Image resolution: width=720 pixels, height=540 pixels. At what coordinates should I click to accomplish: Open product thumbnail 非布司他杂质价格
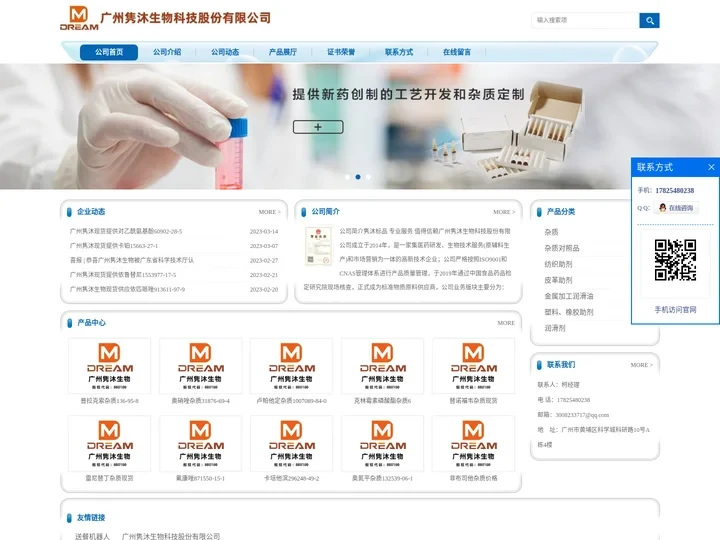click(x=473, y=444)
